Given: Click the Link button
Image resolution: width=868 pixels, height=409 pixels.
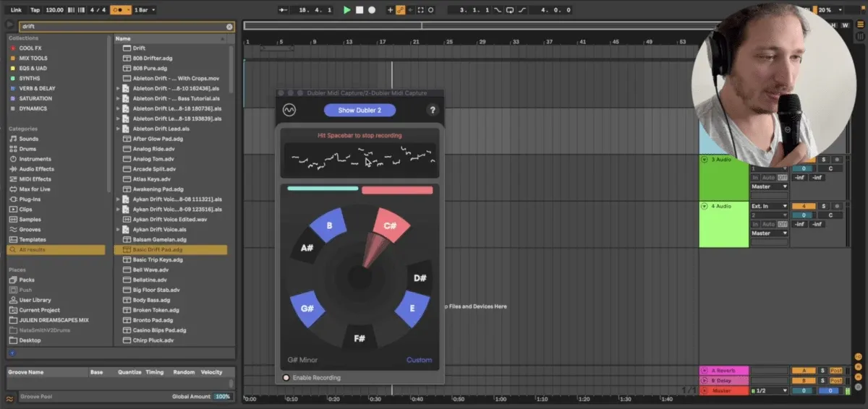Looking at the screenshot, I should [16, 10].
